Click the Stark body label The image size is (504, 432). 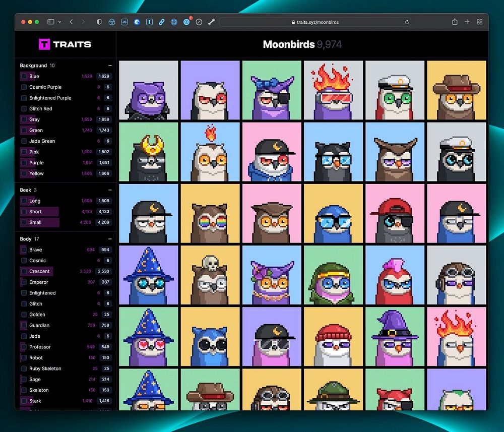pos(35,401)
